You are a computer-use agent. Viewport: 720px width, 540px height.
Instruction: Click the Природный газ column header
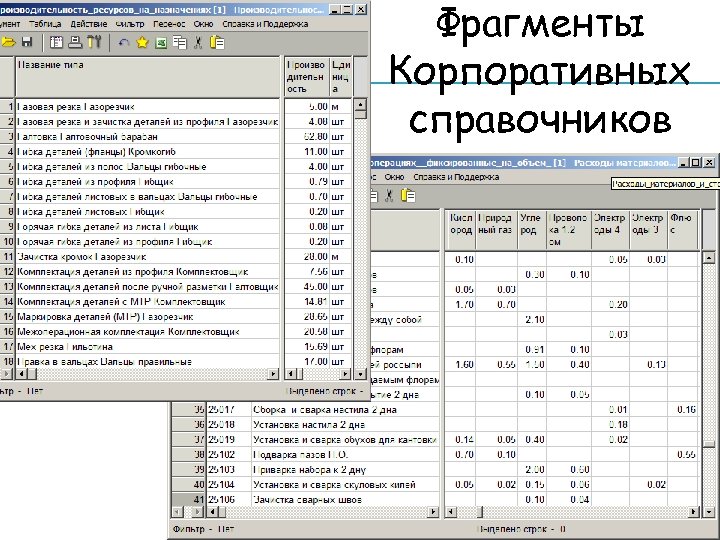pos(496,230)
